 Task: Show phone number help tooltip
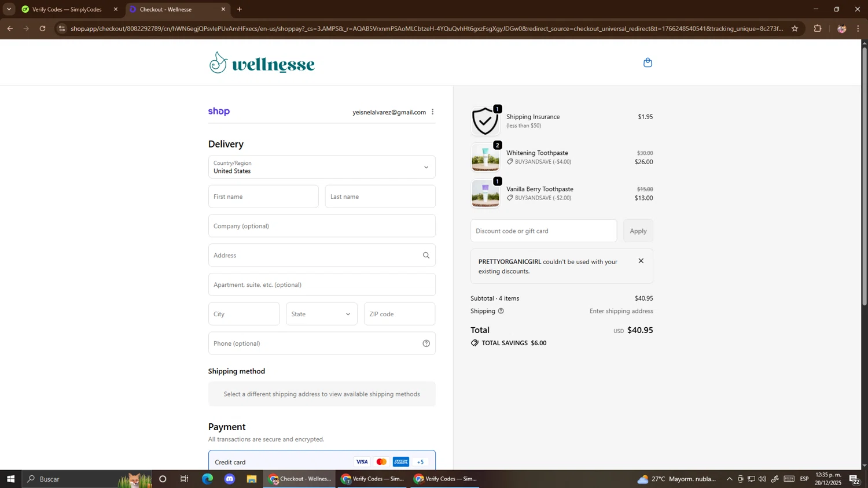tap(426, 343)
